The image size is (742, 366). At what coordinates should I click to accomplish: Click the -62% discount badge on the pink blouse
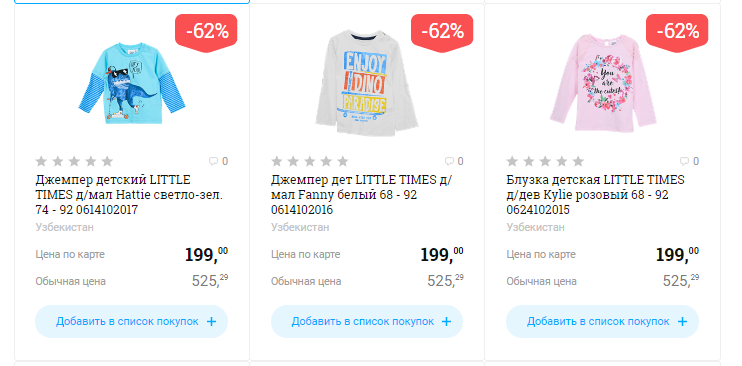click(x=677, y=33)
